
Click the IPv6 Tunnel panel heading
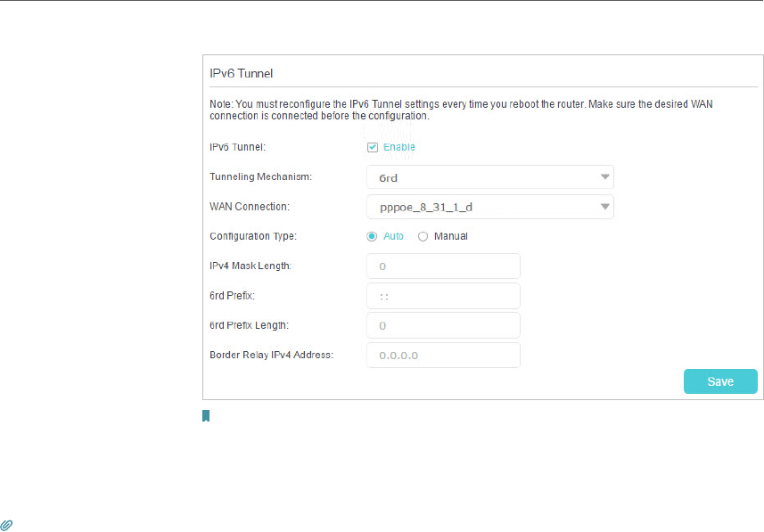(x=245, y=72)
